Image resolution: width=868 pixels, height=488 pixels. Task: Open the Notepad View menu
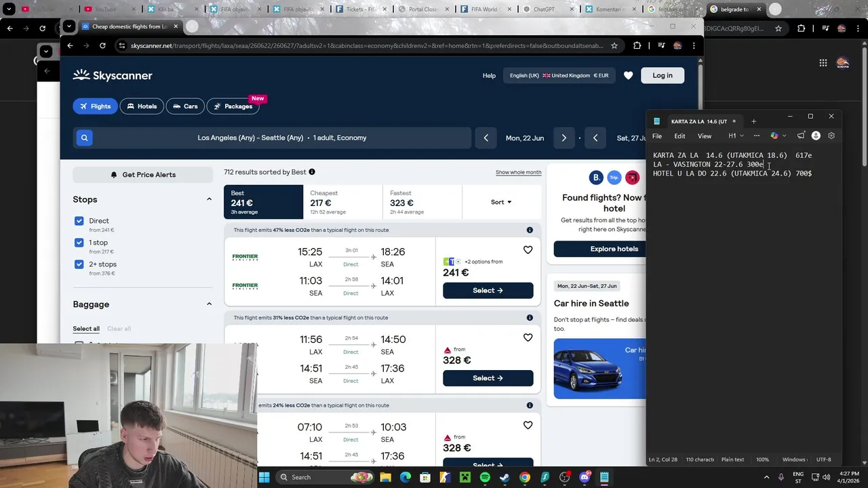point(705,136)
